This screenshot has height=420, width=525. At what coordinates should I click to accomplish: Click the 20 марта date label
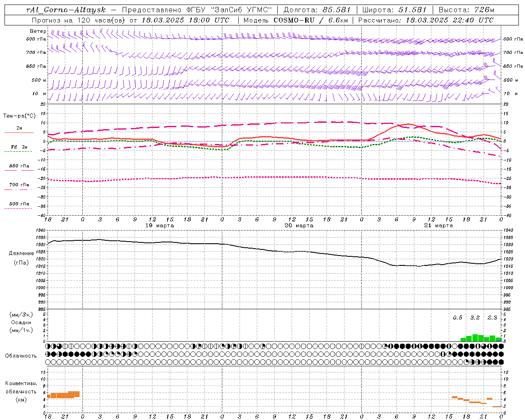point(299,226)
